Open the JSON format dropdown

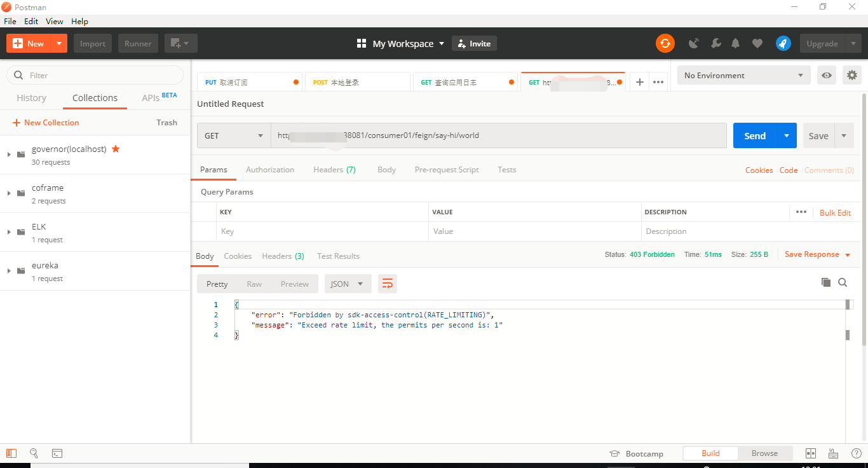coord(348,284)
